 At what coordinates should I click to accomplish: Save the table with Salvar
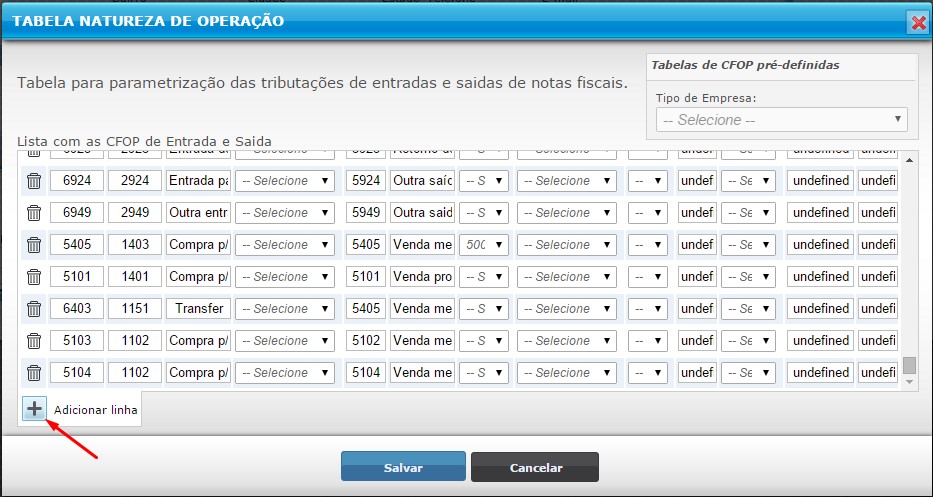(403, 467)
